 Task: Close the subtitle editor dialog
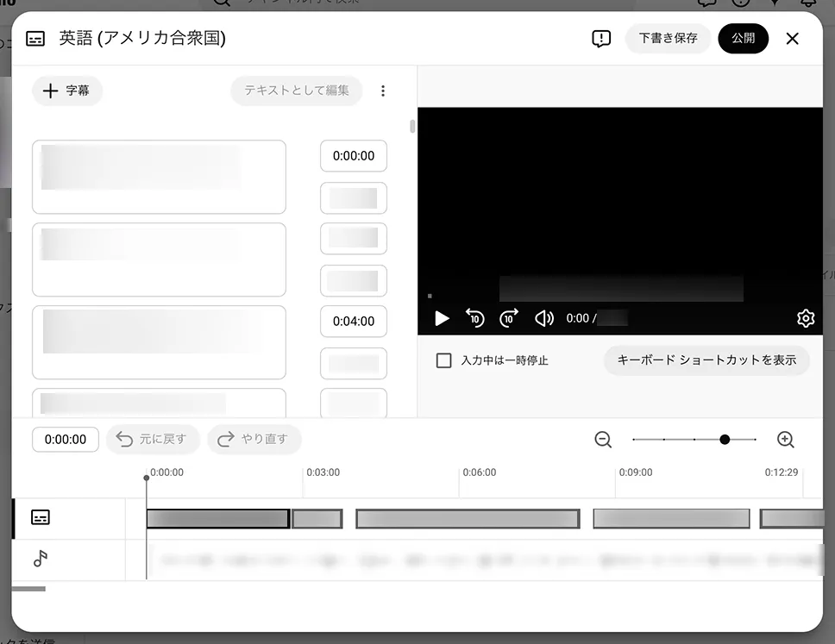(x=793, y=38)
